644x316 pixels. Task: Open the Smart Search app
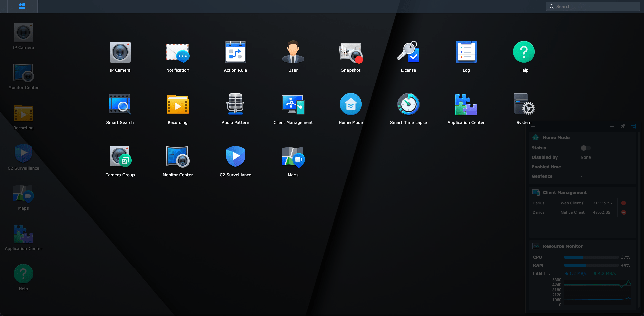tap(120, 105)
